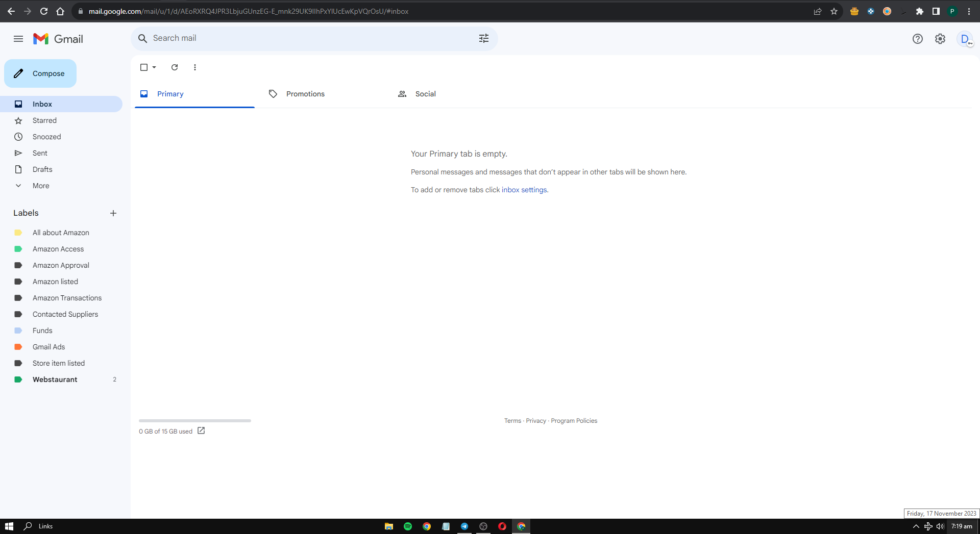This screenshot has width=980, height=534.
Task: Reload the browser page
Action: point(44,11)
